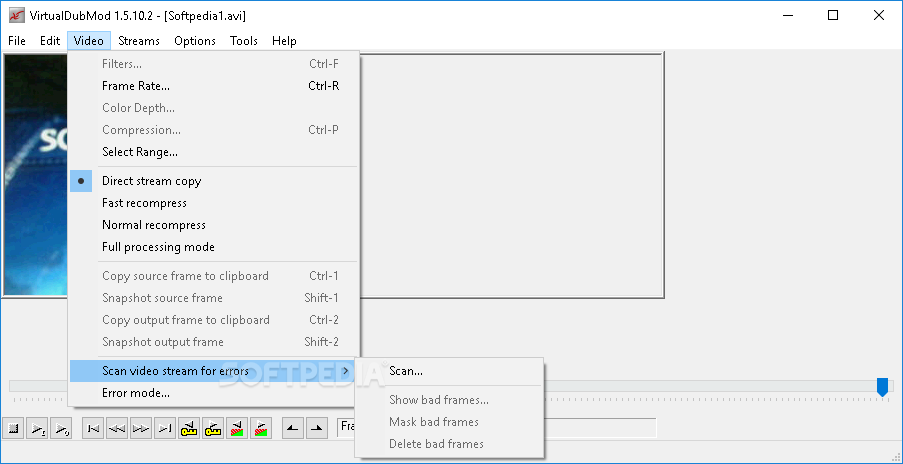Click Snapshot output frame entry
The image size is (903, 464).
214,342
